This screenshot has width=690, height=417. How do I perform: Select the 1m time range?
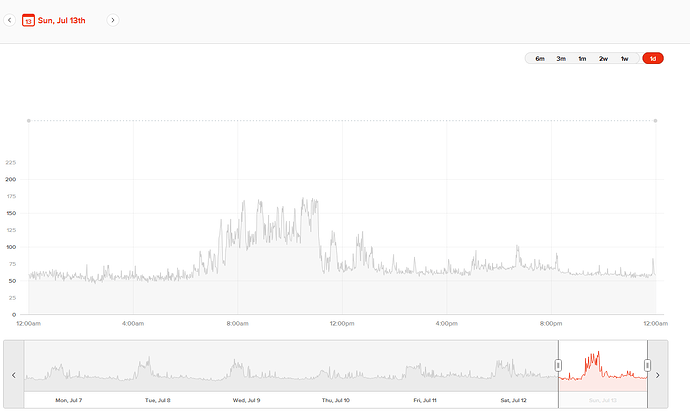582,59
